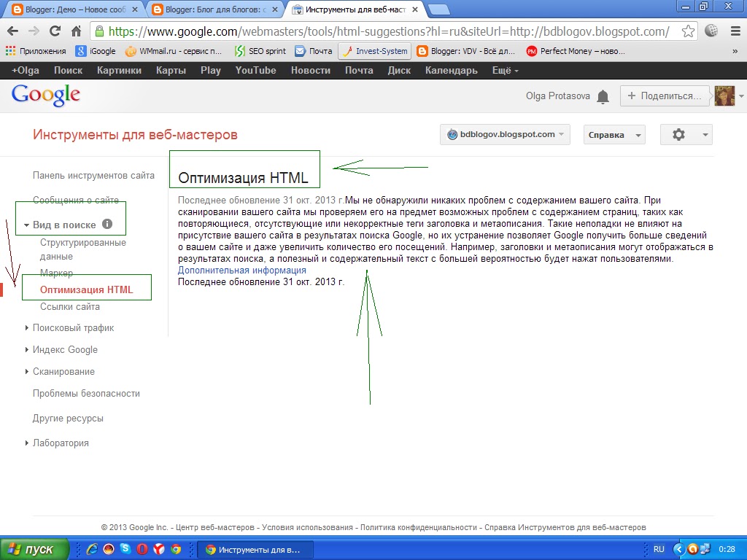
Task: Click the Инструменты для веб-мастеров heading
Action: point(135,135)
